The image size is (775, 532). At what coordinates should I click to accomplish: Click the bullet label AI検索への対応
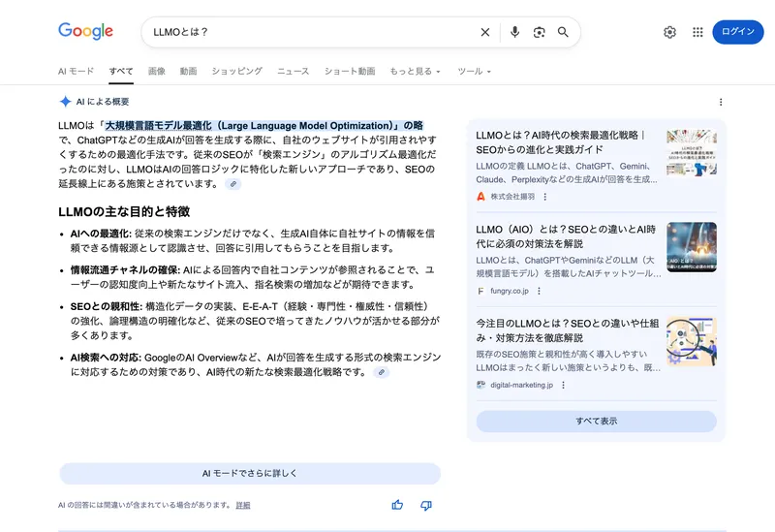coord(106,358)
